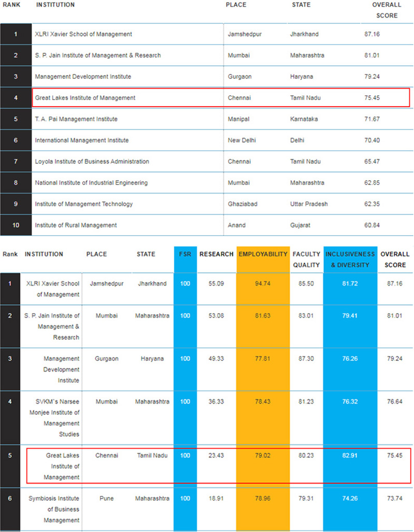The height and width of the screenshot is (532, 414).
Task: Select the employability score 77.81
Action: click(263, 359)
